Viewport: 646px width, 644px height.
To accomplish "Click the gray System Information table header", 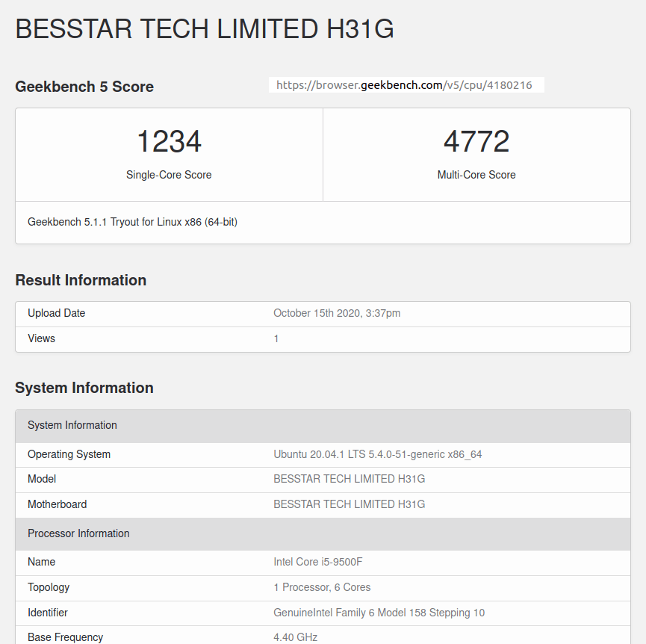I will coord(323,426).
